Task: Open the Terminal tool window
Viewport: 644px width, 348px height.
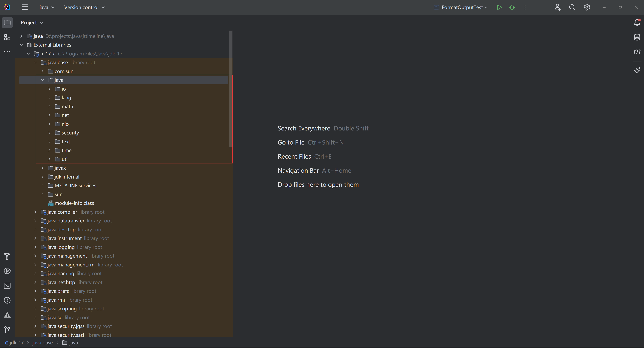Action: coord(7,286)
